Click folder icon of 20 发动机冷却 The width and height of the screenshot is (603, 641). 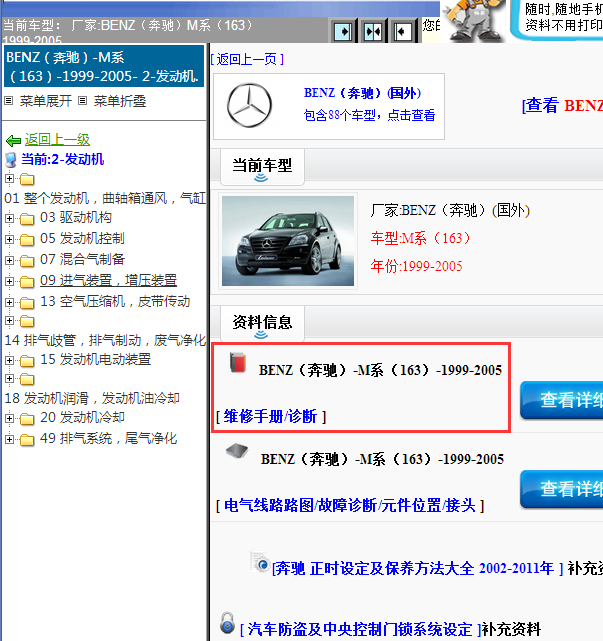pyautogui.click(x=27, y=419)
